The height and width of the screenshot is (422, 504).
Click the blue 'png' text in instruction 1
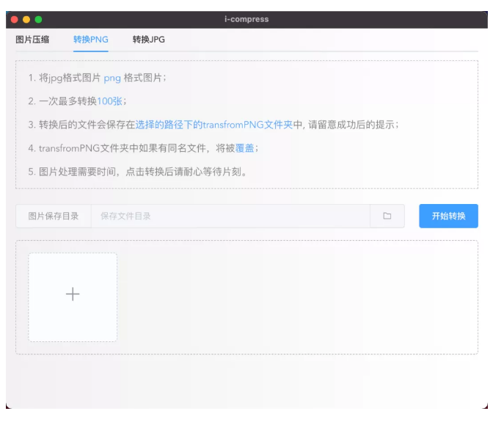pyautogui.click(x=112, y=78)
